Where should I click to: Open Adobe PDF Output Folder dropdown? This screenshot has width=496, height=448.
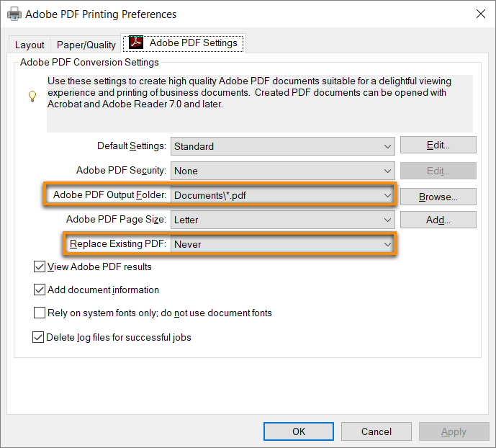pyautogui.click(x=283, y=195)
